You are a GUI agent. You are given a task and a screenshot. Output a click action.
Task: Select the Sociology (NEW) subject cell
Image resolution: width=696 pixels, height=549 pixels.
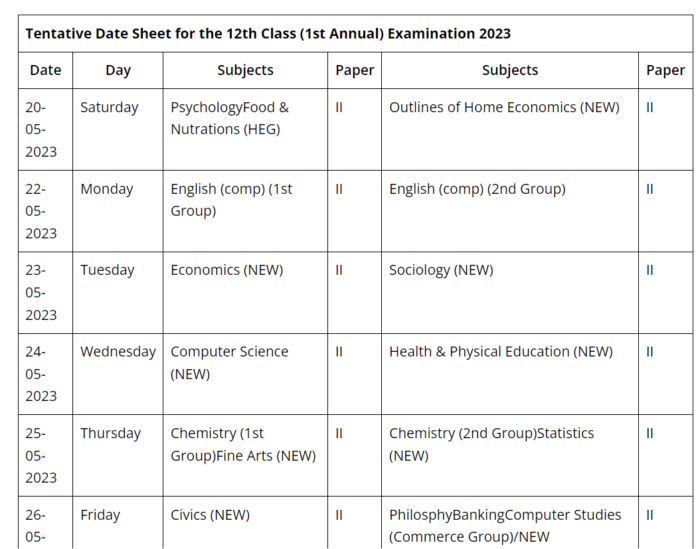pos(441,270)
